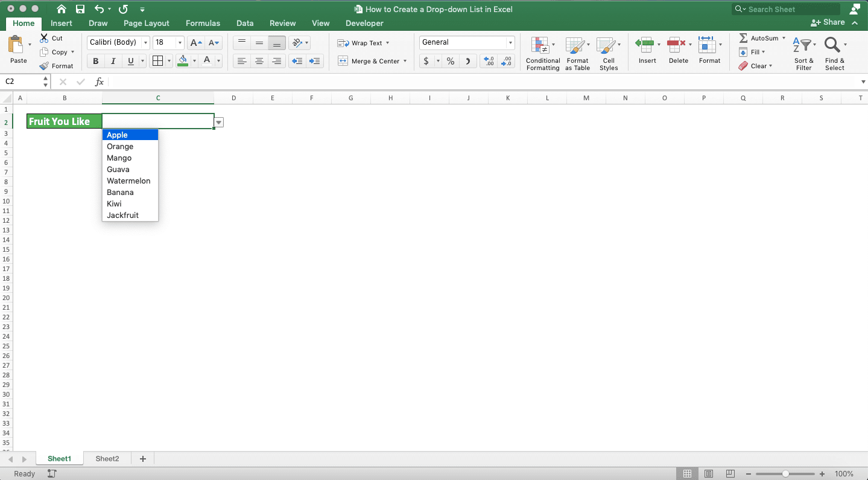Click the Share button
This screenshot has height=480, width=868.
828,22
